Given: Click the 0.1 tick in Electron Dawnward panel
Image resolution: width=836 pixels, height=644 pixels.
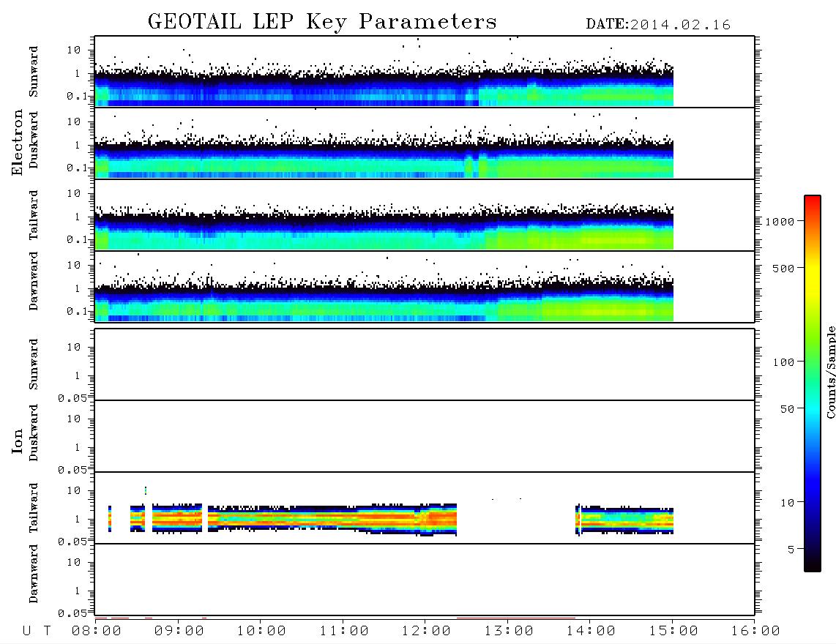Looking at the screenshot, I should click(x=77, y=311).
